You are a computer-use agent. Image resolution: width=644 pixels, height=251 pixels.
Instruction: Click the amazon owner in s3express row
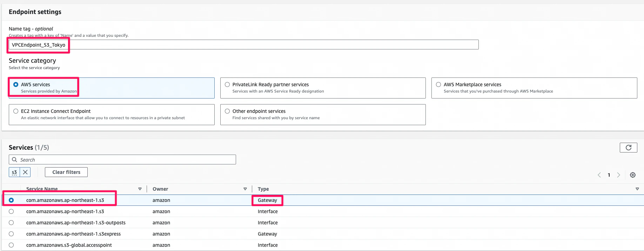(161, 234)
